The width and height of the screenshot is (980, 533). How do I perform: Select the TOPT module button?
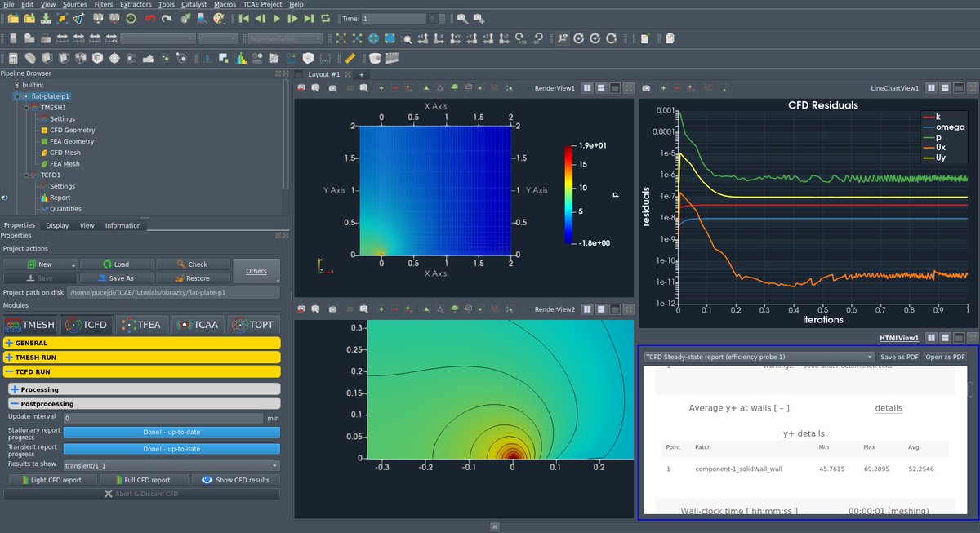tap(253, 324)
